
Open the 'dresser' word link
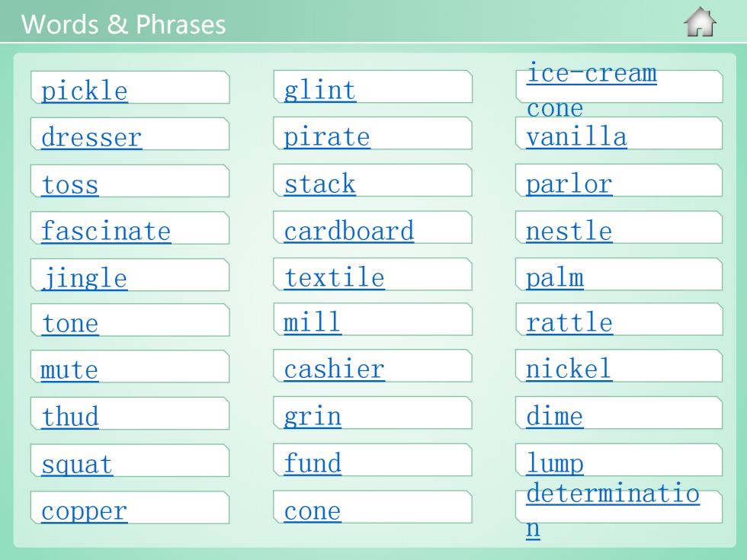(91, 136)
